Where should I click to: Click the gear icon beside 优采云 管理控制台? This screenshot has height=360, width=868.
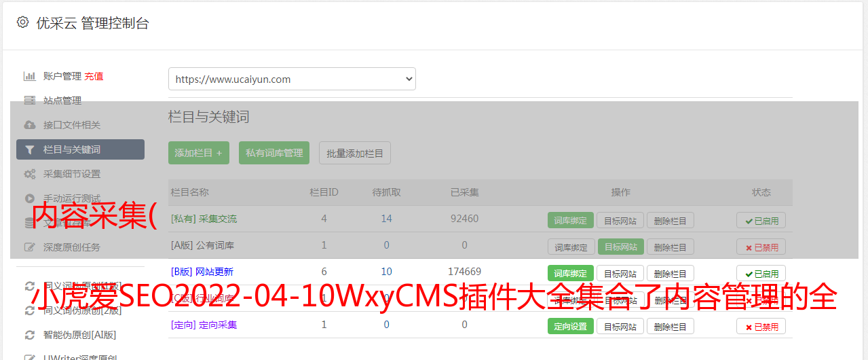click(x=23, y=22)
